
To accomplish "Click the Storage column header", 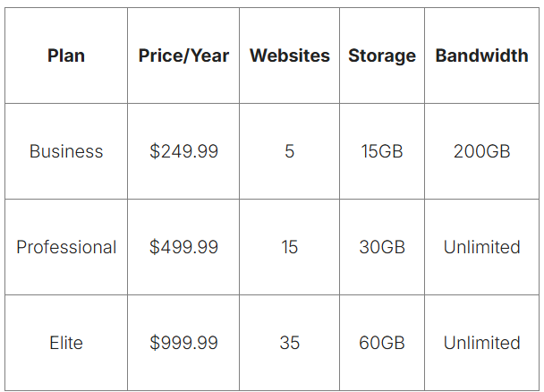I will pos(382,55).
